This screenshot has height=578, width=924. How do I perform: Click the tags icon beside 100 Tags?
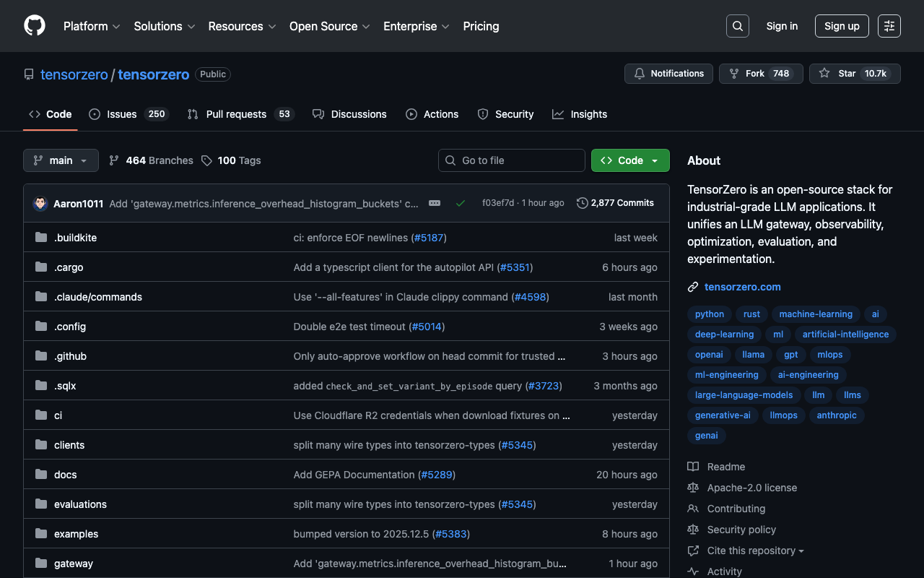[207, 160]
